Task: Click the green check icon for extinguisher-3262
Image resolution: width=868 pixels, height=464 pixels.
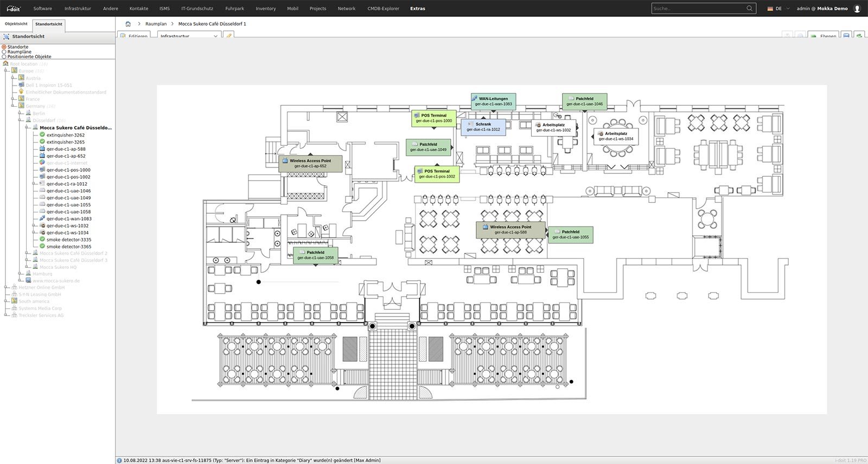Action: click(x=42, y=135)
